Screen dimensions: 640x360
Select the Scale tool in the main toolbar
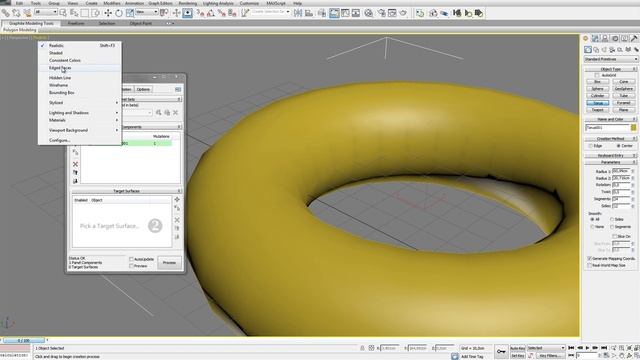(x=130, y=13)
